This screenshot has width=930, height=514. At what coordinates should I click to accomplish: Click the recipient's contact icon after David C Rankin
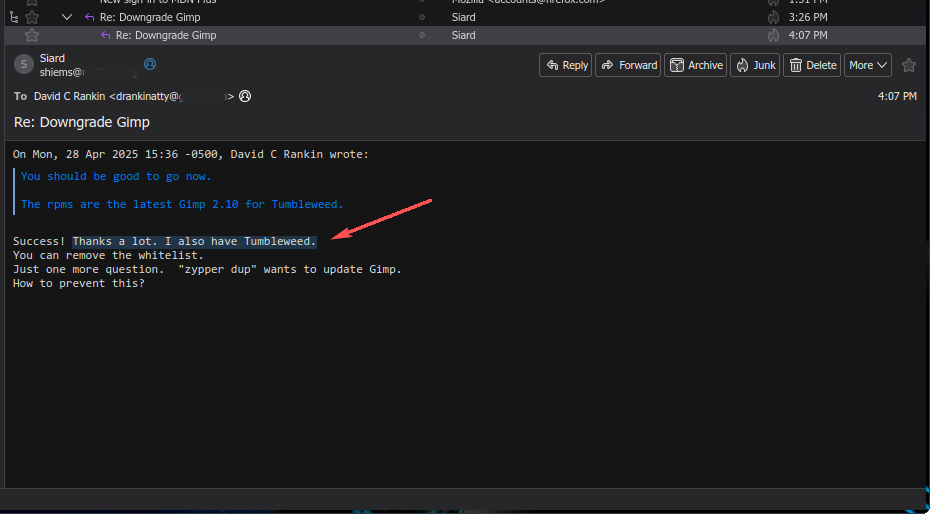coord(245,97)
